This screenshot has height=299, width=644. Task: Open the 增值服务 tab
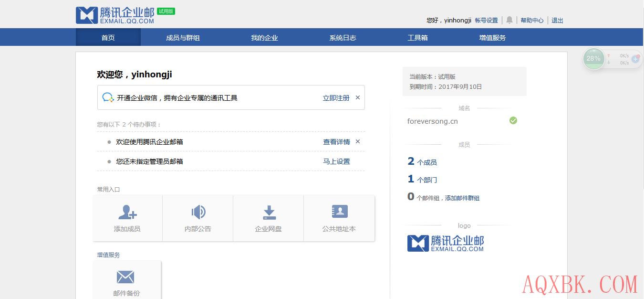click(x=492, y=37)
